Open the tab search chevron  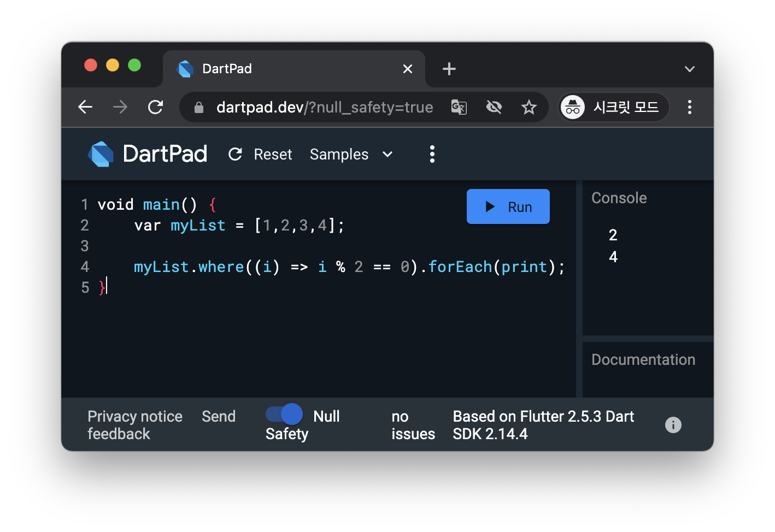point(690,69)
